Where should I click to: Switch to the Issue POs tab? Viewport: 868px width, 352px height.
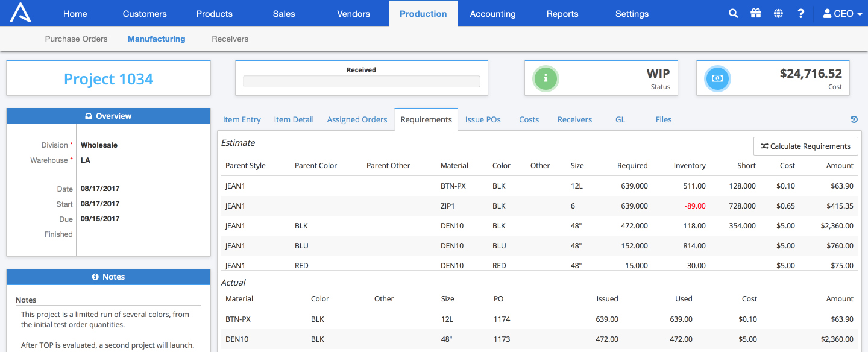[483, 119]
